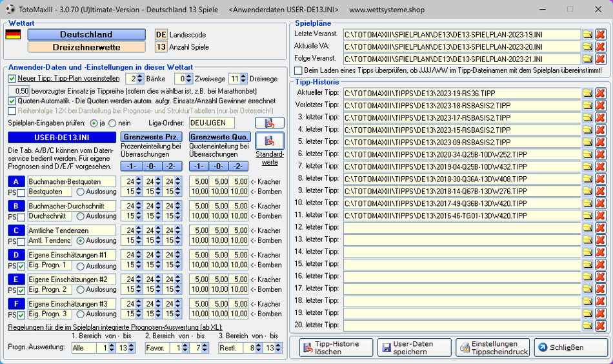Adjust row A Kracher -1- percent spinner
Screen dimensions: 613x364
tap(138, 181)
